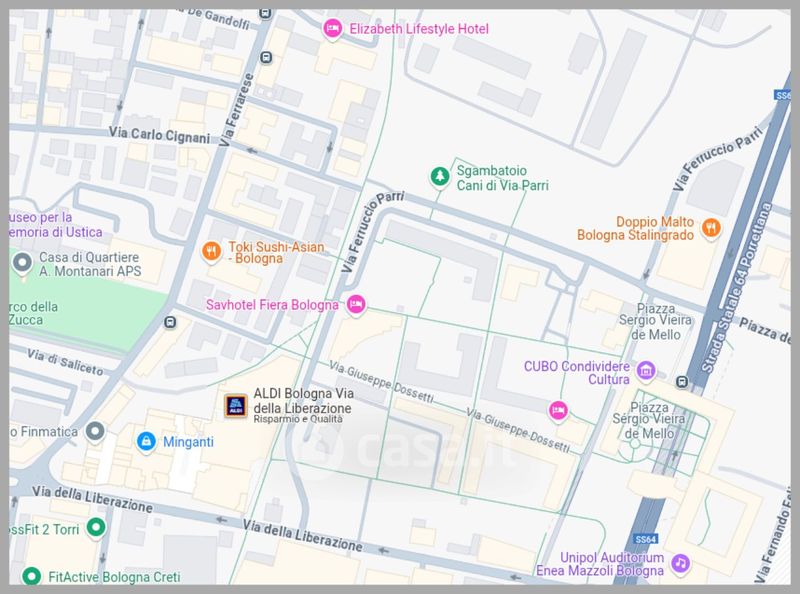Open the Minganti shopping marker icon
Viewport: 800px width, 594px height.
pyautogui.click(x=146, y=441)
